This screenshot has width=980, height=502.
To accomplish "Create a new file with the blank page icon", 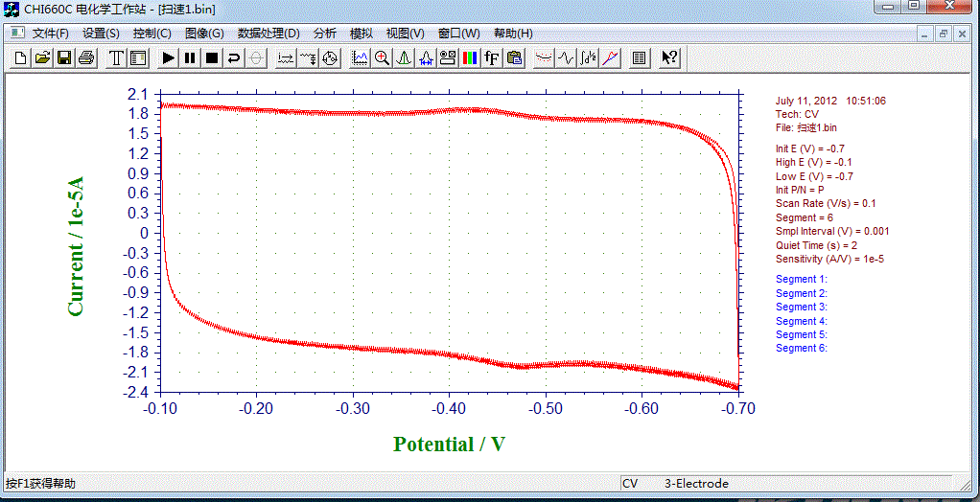I will tap(21, 58).
